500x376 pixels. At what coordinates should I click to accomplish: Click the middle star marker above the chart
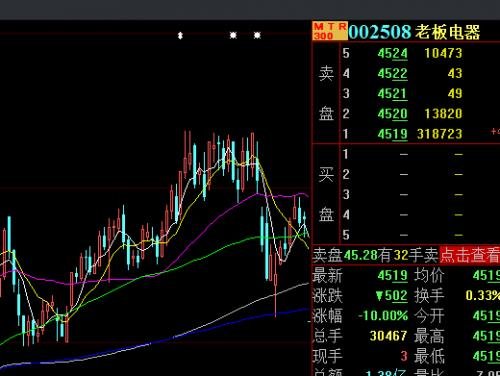[233, 35]
